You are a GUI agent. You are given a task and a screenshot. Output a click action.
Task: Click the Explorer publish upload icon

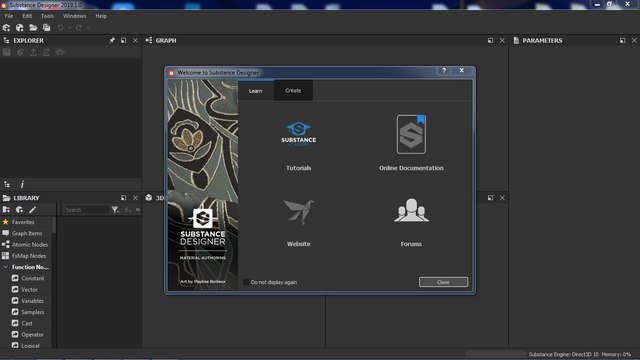(x=33, y=52)
